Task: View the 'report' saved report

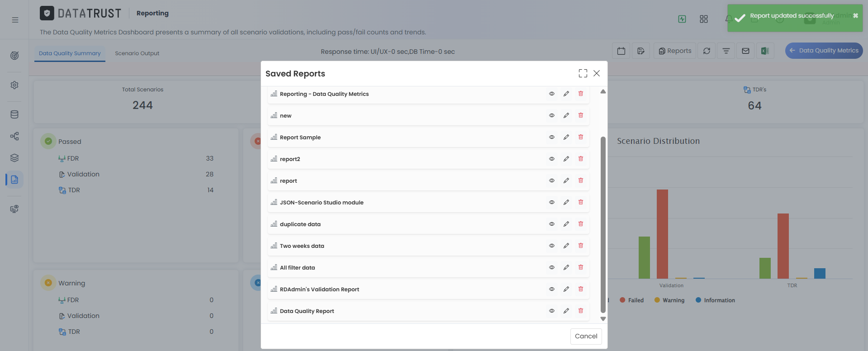Action: 552,180
